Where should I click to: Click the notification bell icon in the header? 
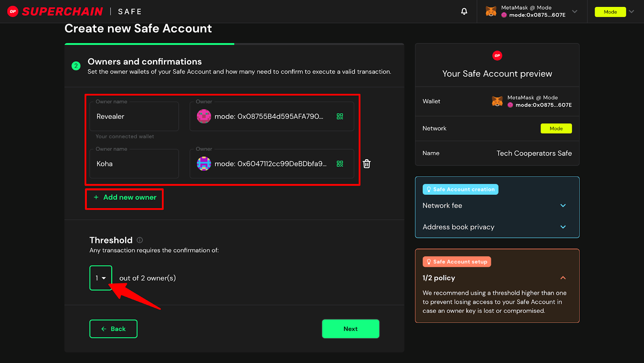464,11
